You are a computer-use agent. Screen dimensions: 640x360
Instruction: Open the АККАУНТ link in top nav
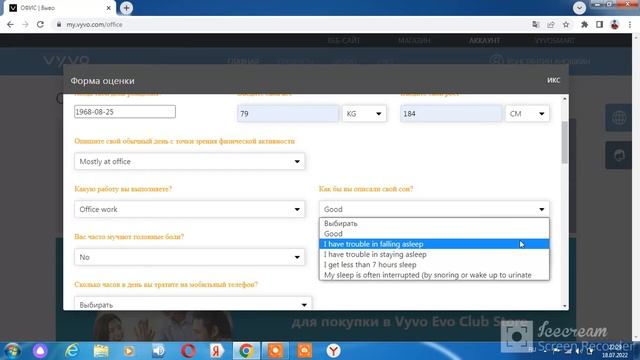(484, 41)
